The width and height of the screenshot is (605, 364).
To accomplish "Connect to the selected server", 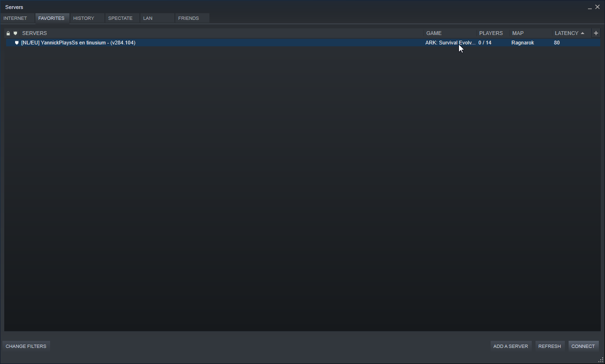I will coord(583,346).
